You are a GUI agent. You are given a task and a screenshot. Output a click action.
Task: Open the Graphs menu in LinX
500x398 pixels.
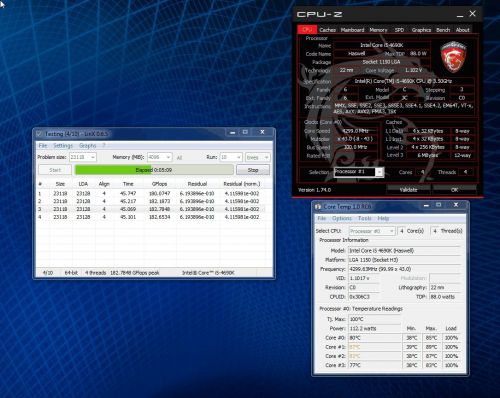(x=87, y=146)
